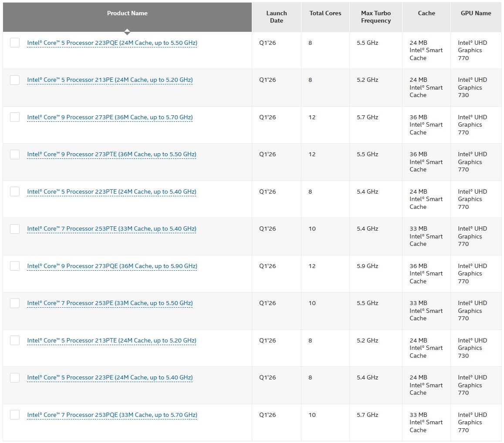Select the Core 5 213PE compare checkbox

point(15,80)
